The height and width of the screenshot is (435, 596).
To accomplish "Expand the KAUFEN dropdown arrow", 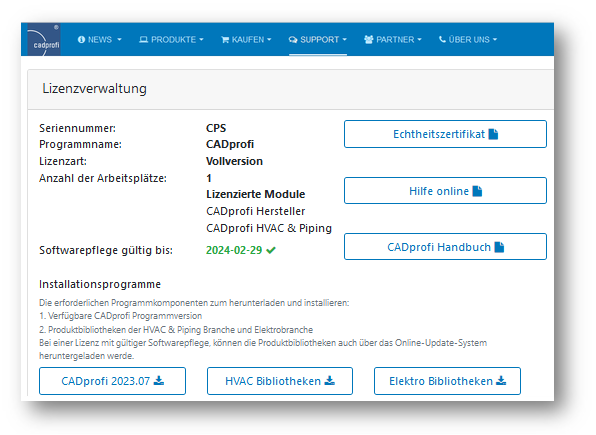I will 269,40.
